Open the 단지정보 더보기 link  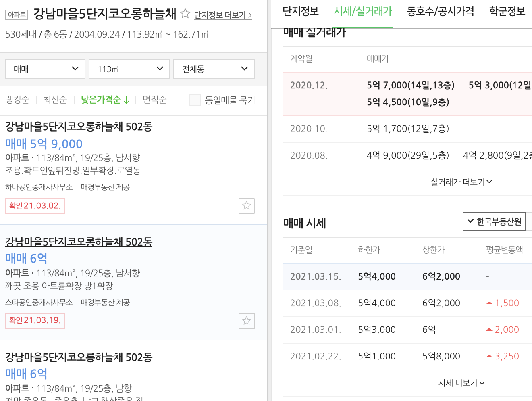(223, 15)
